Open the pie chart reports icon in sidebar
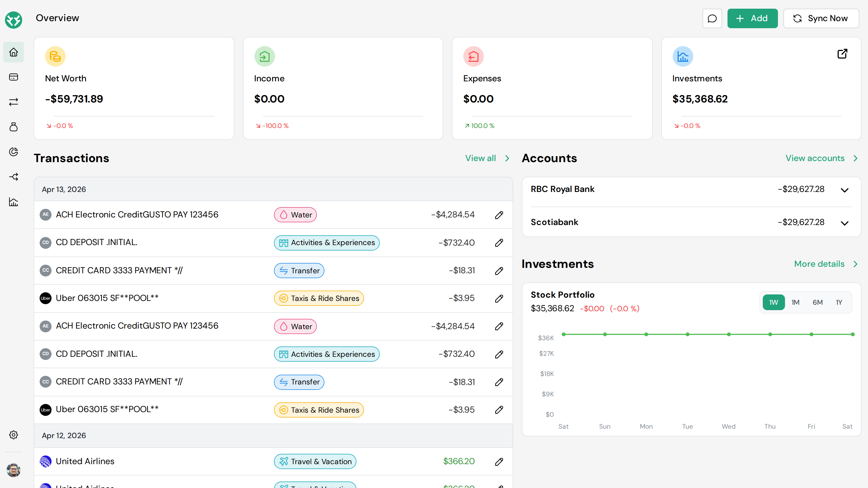 pyautogui.click(x=14, y=152)
